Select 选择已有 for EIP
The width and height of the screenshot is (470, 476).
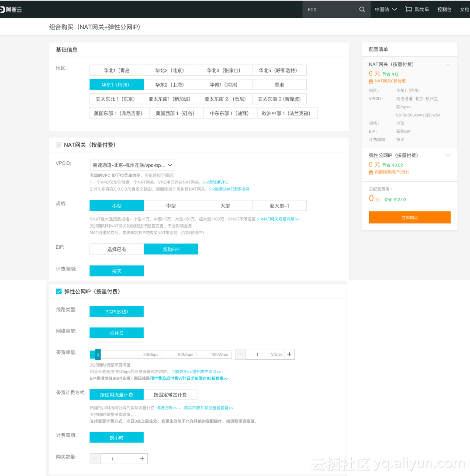(117, 249)
